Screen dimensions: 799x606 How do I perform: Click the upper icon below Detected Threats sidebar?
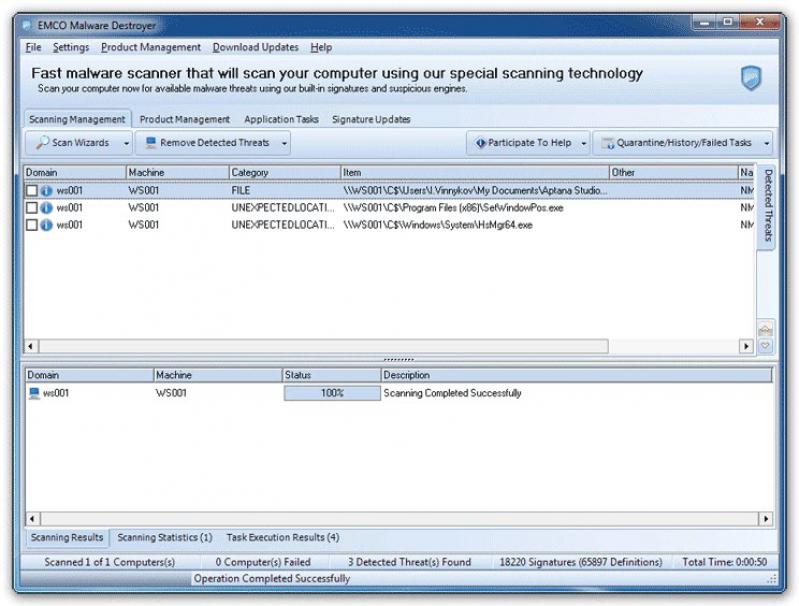point(765,329)
